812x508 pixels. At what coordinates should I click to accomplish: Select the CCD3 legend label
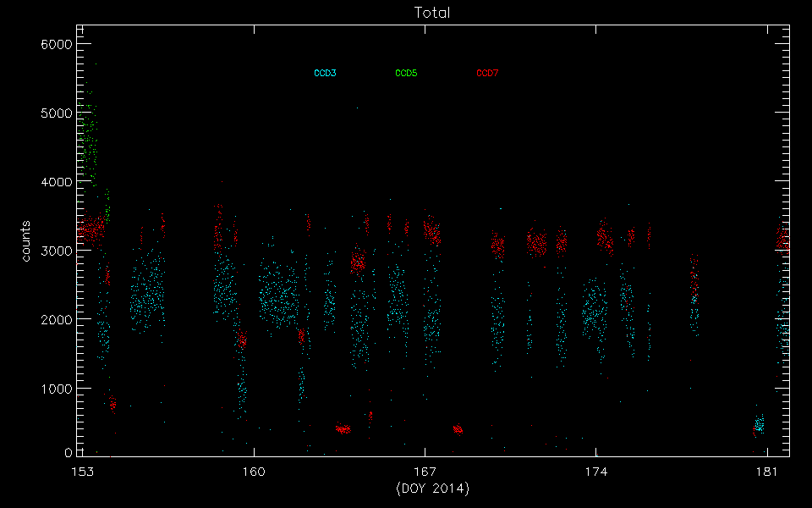pyautogui.click(x=325, y=73)
